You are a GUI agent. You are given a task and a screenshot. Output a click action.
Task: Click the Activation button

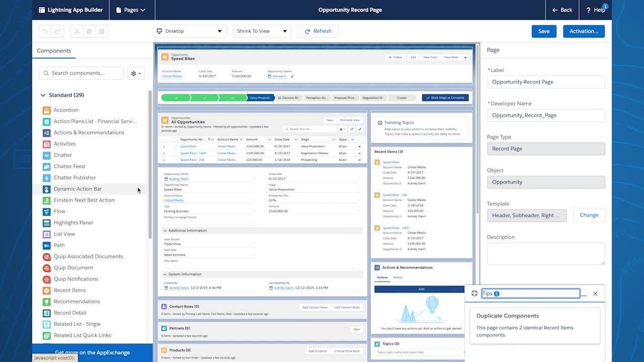(584, 31)
